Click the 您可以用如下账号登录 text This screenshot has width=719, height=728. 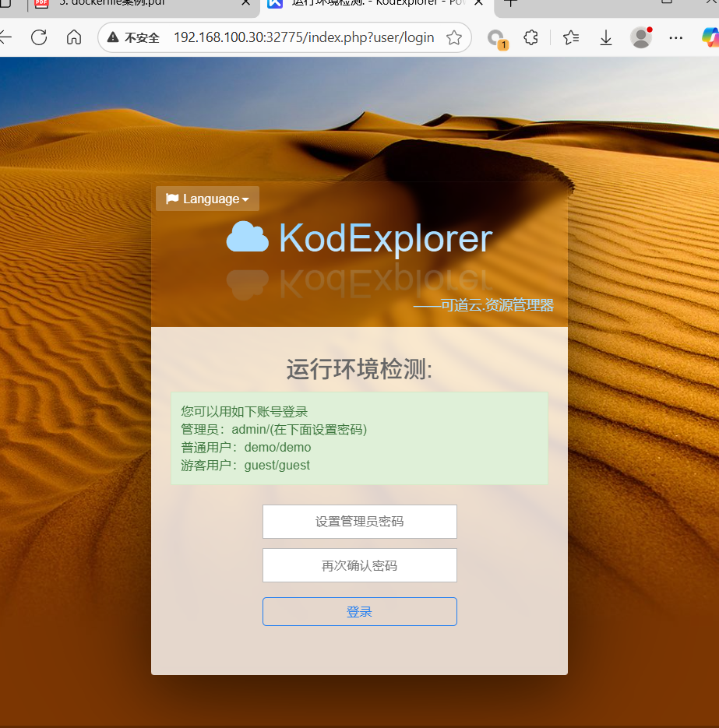(x=245, y=412)
